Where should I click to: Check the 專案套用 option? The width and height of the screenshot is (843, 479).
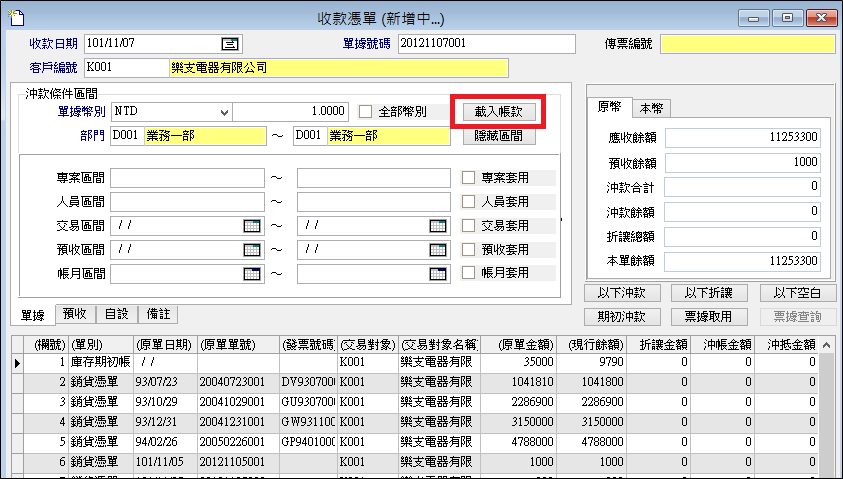pos(468,178)
